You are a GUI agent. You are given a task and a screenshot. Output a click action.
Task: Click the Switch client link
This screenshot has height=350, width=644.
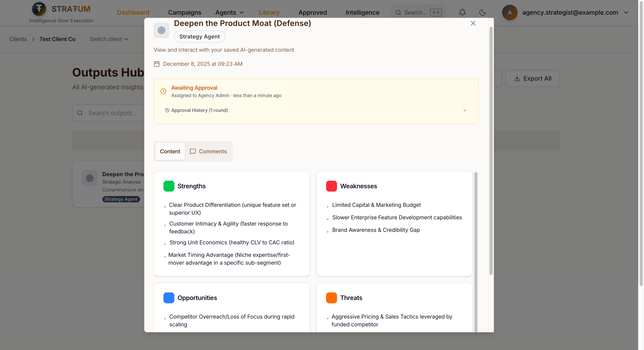[x=109, y=39]
